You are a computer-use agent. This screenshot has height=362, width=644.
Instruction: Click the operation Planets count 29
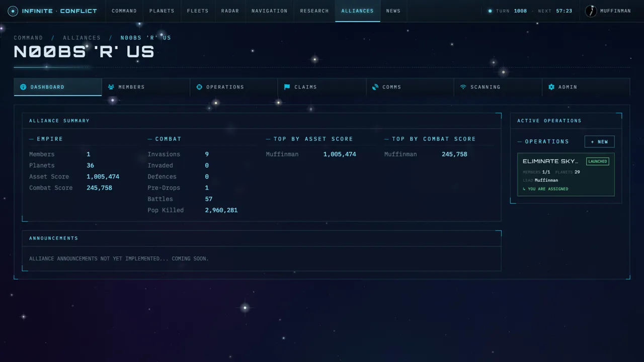(577, 172)
